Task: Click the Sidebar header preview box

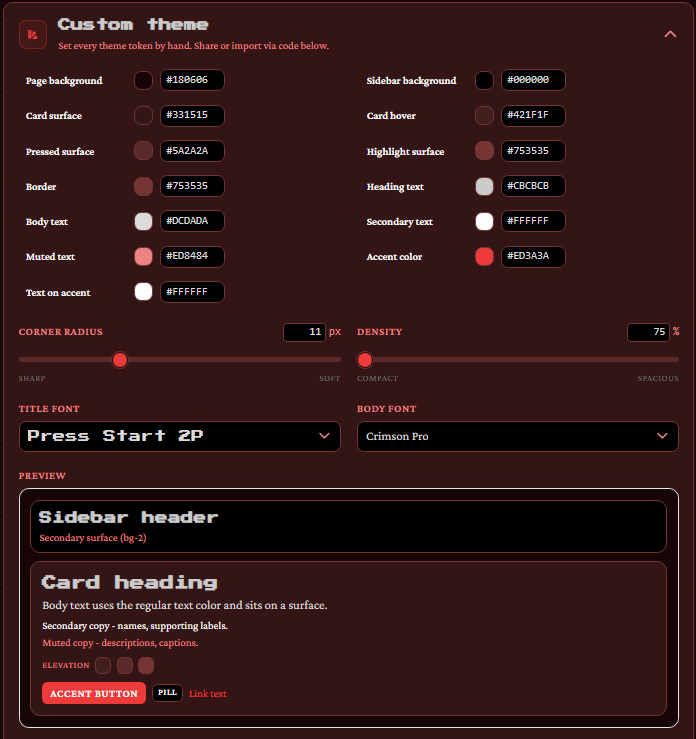Action: (x=348, y=526)
